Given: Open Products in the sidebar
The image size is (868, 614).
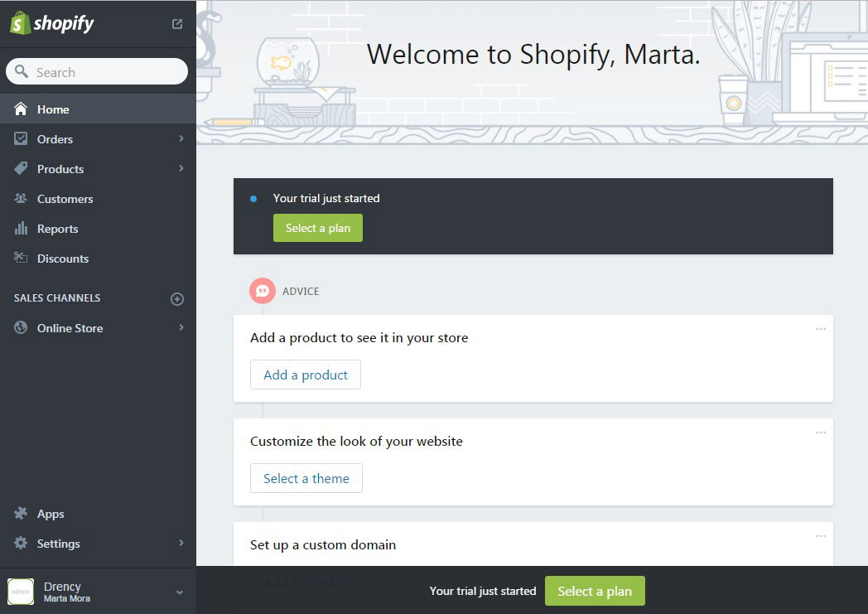Looking at the screenshot, I should [x=98, y=169].
